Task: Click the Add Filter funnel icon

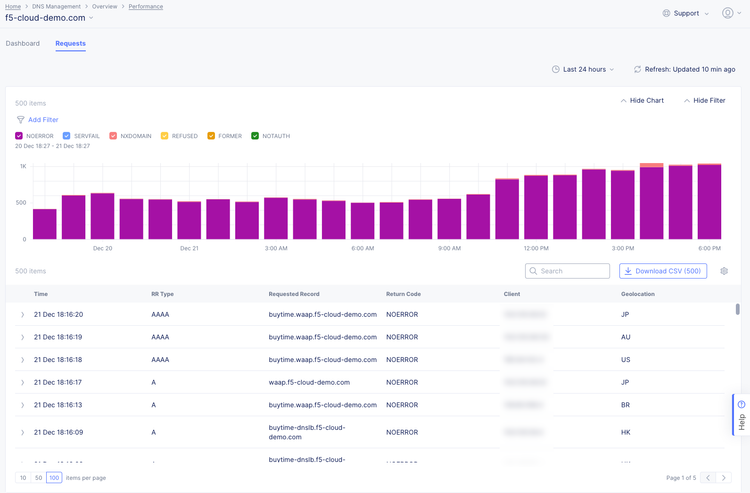Action: (20, 120)
